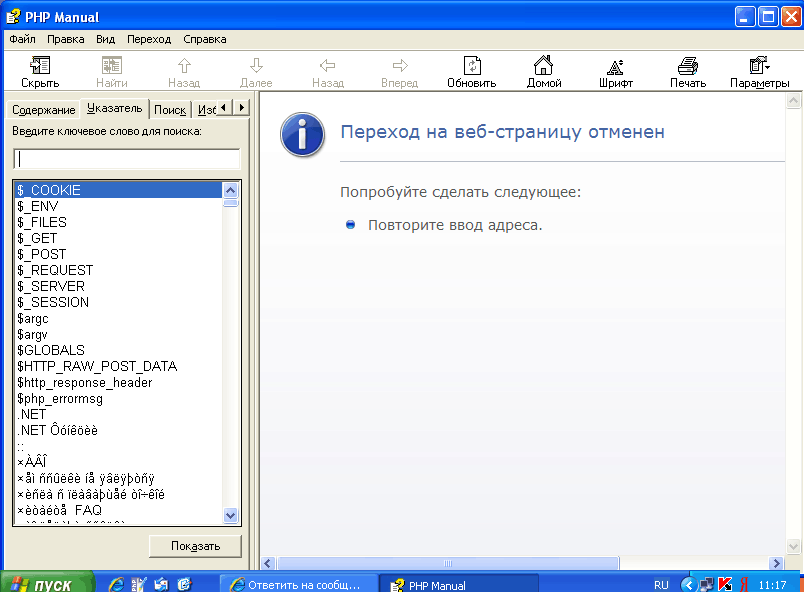Open the Переход menu
804x592 pixels.
click(149, 39)
